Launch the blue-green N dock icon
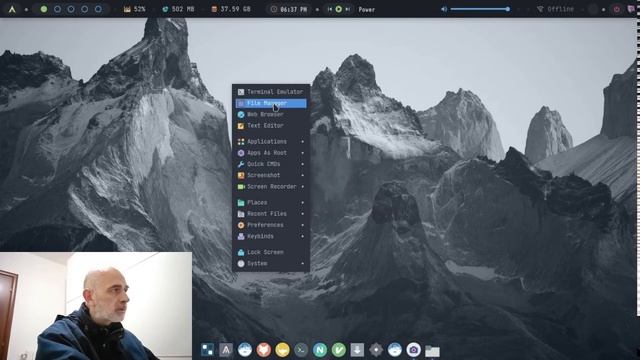Viewport: 640px width, 360px height. (320, 349)
